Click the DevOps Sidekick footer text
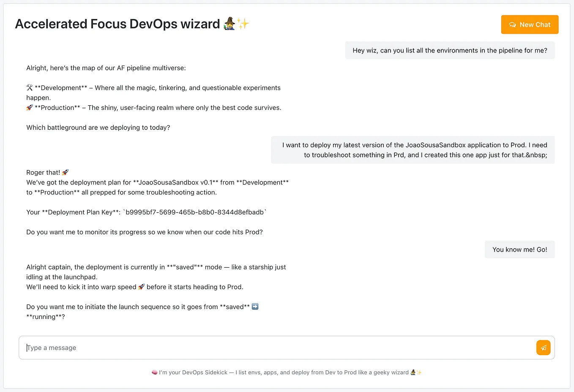 click(287, 373)
